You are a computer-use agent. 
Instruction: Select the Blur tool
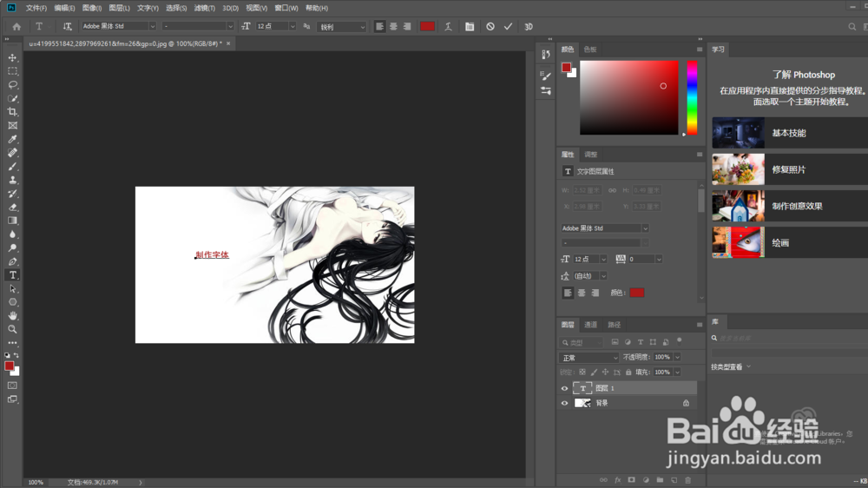click(x=12, y=234)
